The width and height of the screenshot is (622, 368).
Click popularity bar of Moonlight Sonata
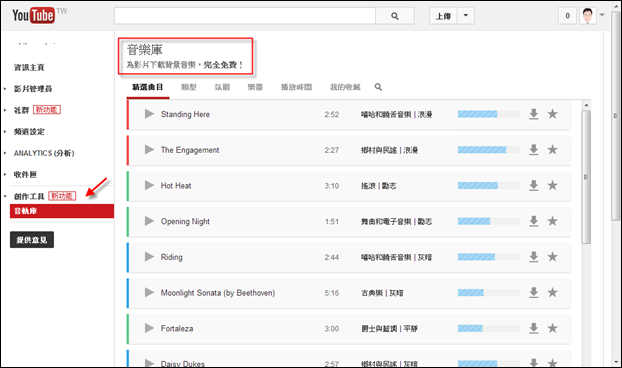pos(489,293)
